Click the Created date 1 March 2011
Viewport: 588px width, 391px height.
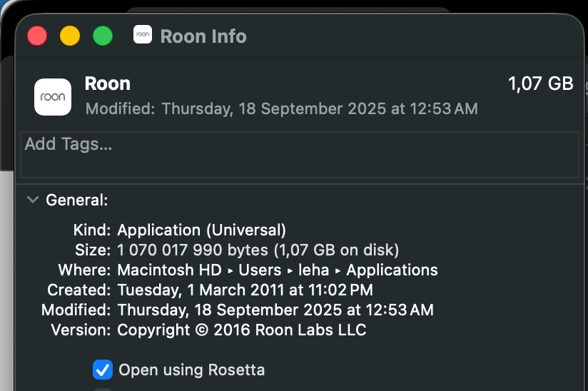tap(245, 290)
